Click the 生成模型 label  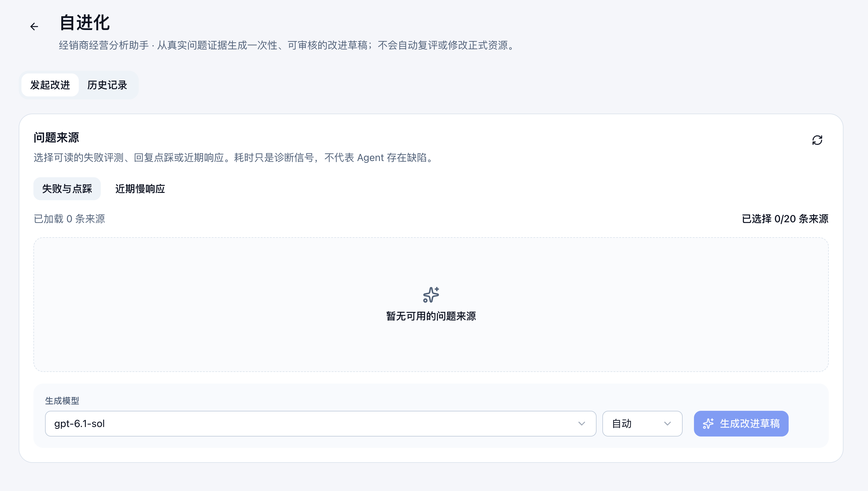click(x=62, y=401)
